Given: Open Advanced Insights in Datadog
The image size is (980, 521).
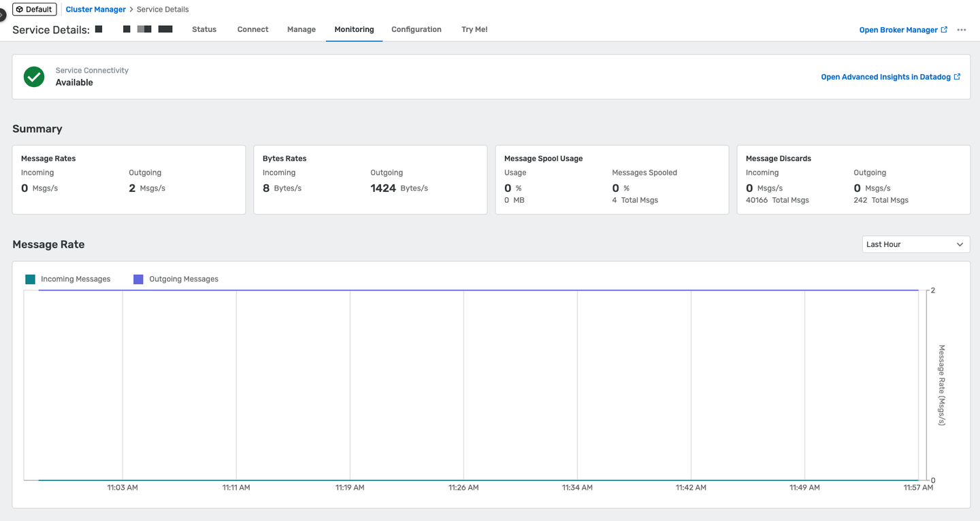Looking at the screenshot, I should click(x=891, y=77).
